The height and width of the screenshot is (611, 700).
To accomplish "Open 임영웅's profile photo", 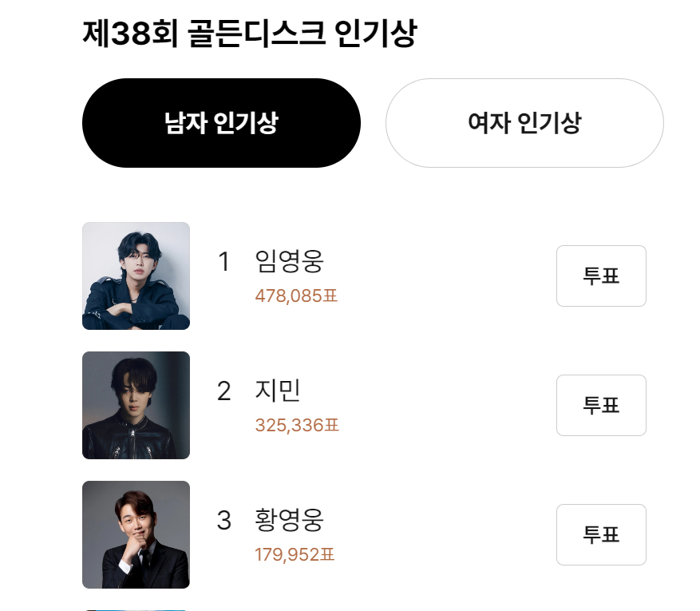I will [x=136, y=276].
